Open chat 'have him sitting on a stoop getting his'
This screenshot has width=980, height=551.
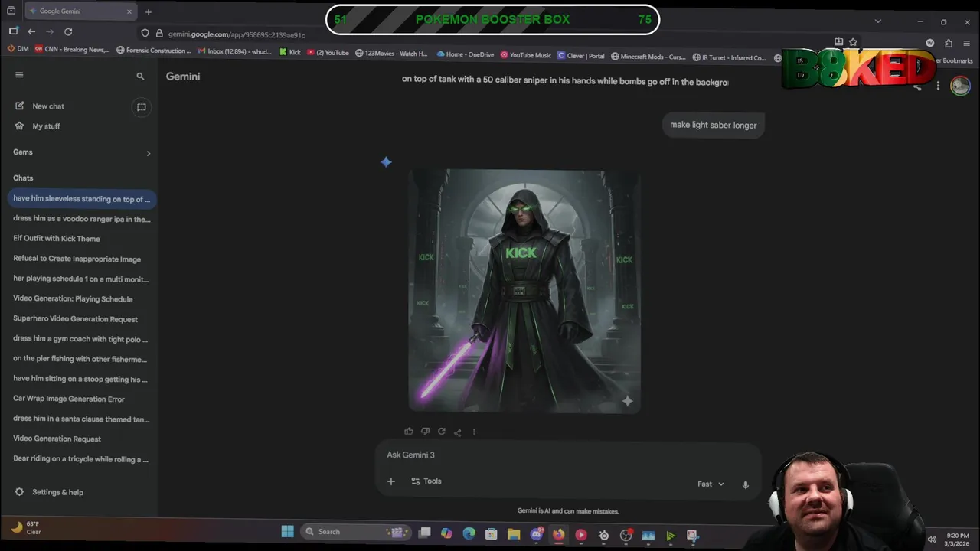[82, 379]
